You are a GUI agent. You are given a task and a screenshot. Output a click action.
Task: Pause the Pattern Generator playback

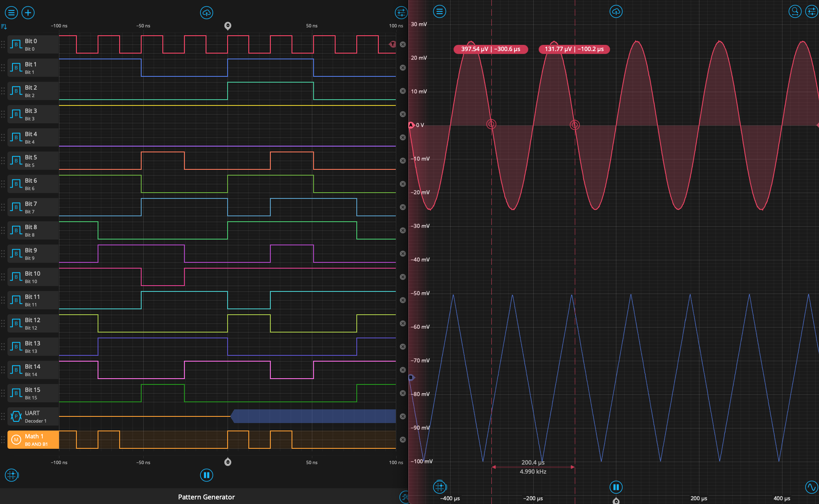click(x=206, y=475)
